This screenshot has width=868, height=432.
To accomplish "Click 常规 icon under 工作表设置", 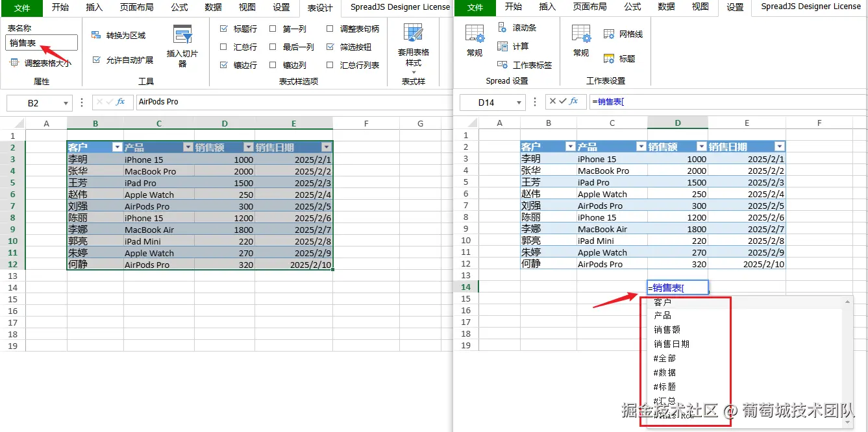I will 581,34.
